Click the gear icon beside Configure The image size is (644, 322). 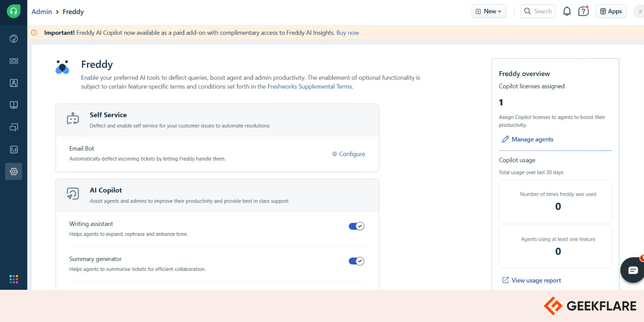point(334,154)
